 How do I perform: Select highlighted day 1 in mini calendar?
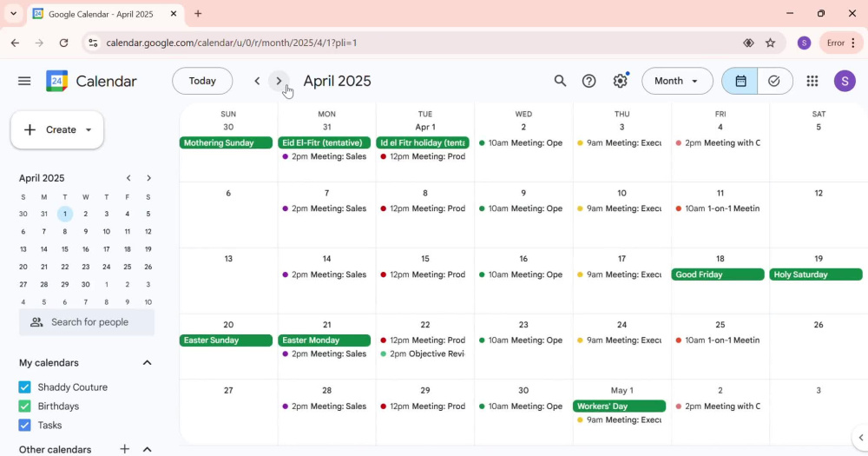pyautogui.click(x=65, y=214)
